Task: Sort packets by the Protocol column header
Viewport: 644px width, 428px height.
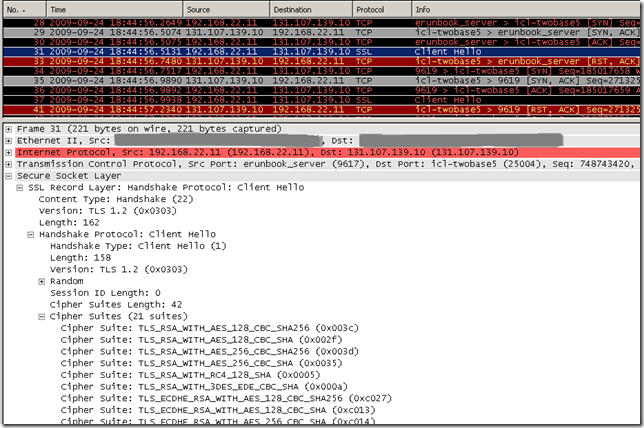Action: [382, 9]
